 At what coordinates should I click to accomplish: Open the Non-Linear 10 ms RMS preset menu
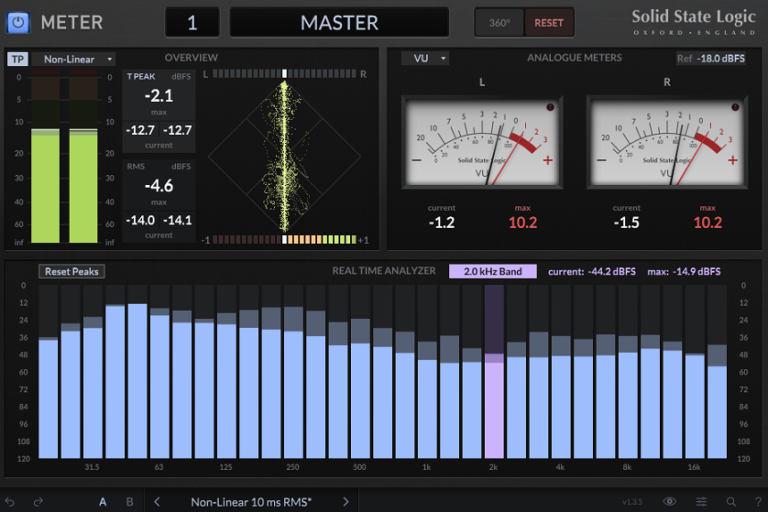pos(251,502)
